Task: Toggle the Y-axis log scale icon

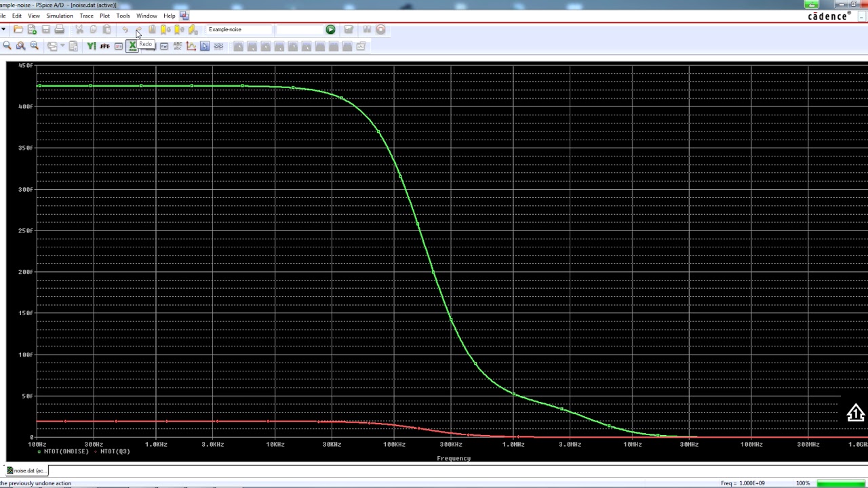Action: point(92,46)
